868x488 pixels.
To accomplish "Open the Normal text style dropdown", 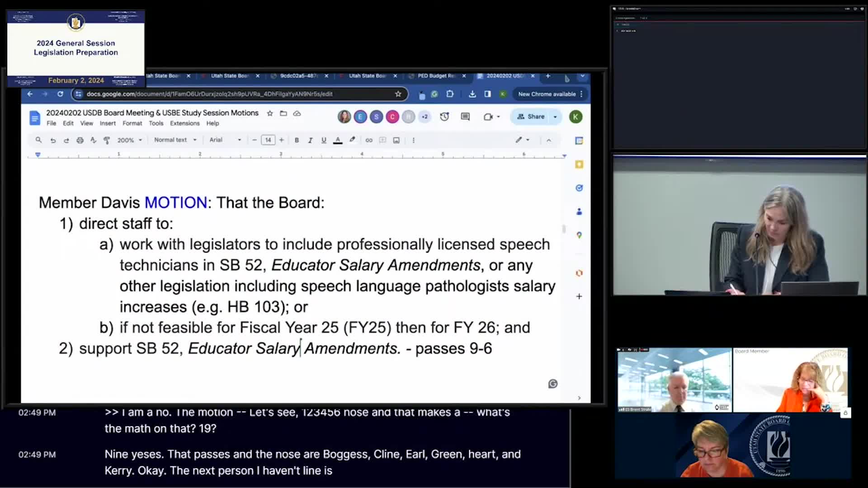I will (x=175, y=140).
